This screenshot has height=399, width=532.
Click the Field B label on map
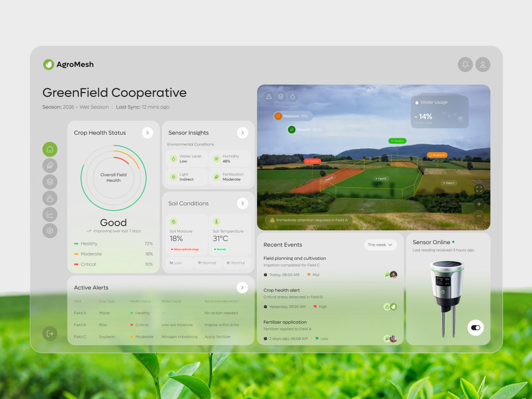click(x=381, y=178)
